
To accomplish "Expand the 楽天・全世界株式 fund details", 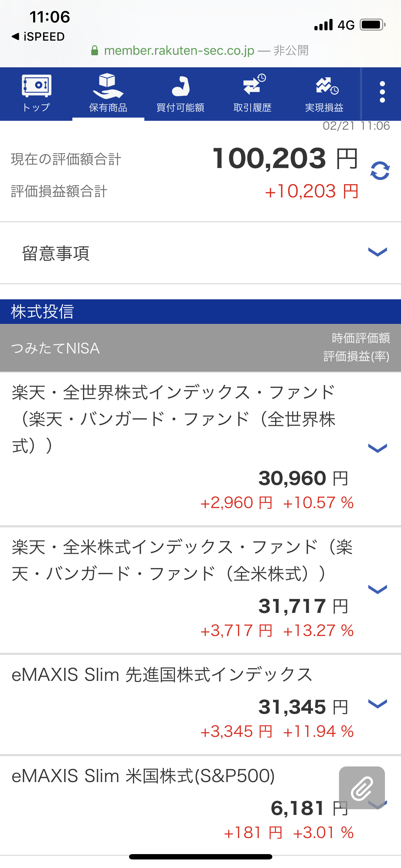I will pos(377,448).
